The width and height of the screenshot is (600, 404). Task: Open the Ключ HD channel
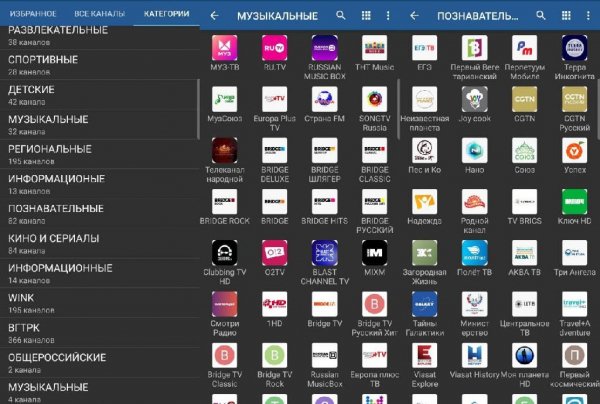[574, 202]
